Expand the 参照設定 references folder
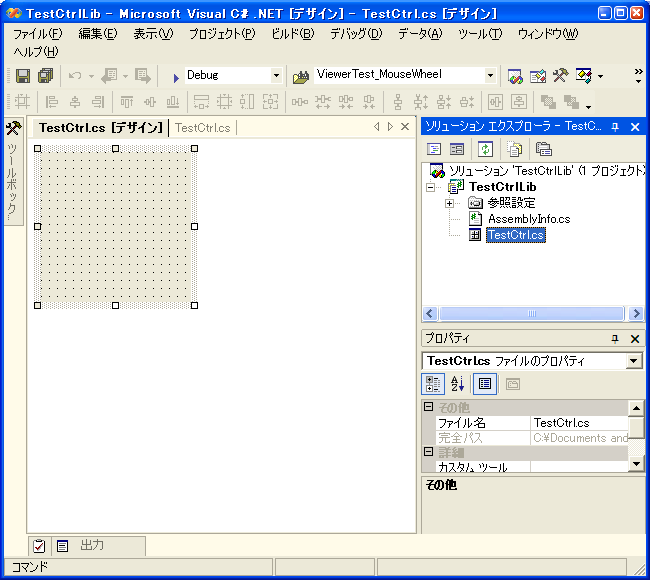This screenshot has width=650, height=580. click(449, 203)
